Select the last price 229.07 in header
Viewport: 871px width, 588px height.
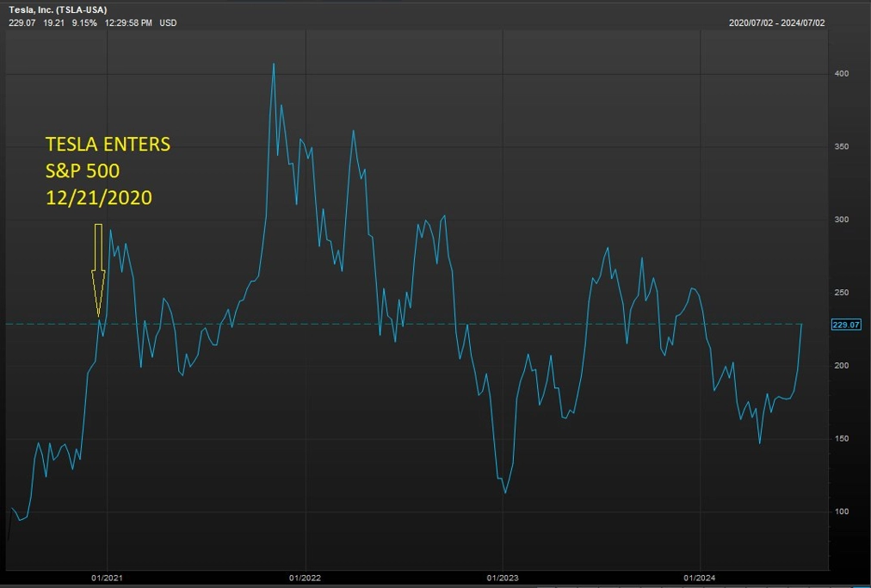click(22, 22)
